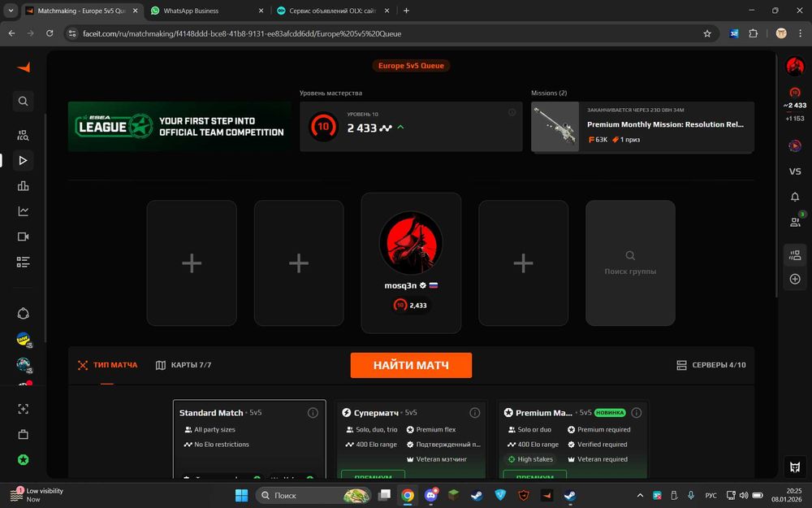Open the tab search dropdown arrow
The image size is (812, 508).
point(11,11)
